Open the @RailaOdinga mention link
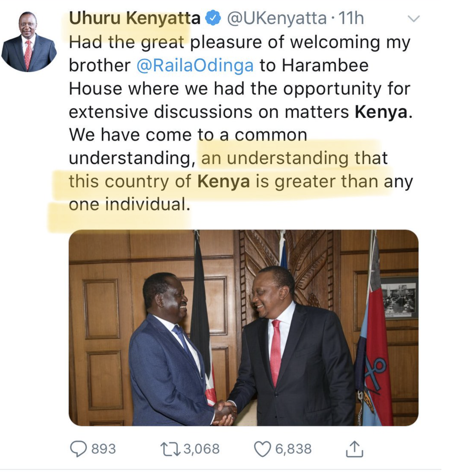470x476 pixels. (195, 65)
